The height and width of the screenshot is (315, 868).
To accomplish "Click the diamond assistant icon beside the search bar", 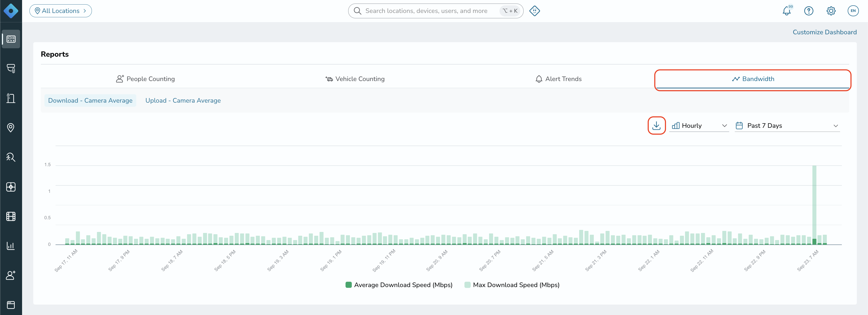I will coord(535,11).
